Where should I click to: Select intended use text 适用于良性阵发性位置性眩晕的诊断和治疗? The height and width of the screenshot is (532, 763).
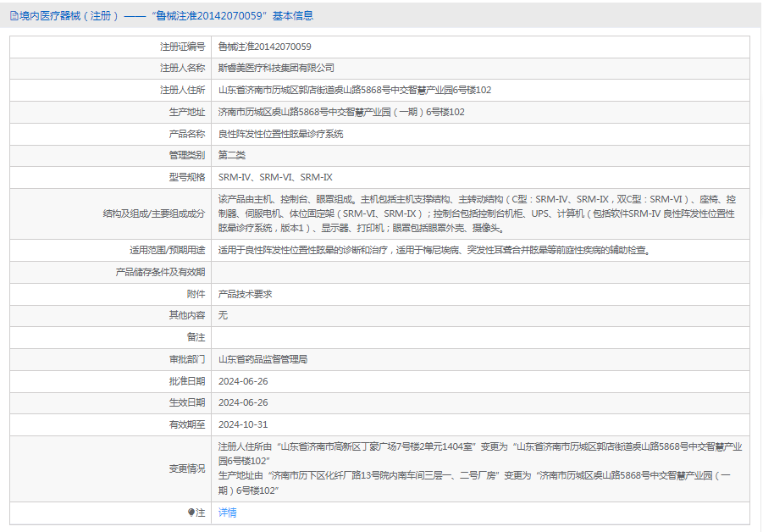click(434, 250)
